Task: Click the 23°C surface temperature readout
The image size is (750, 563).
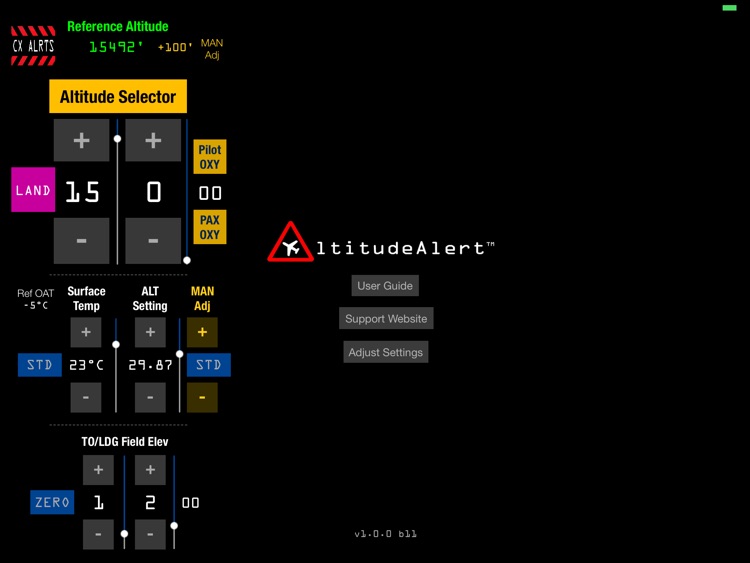Action: (x=86, y=365)
